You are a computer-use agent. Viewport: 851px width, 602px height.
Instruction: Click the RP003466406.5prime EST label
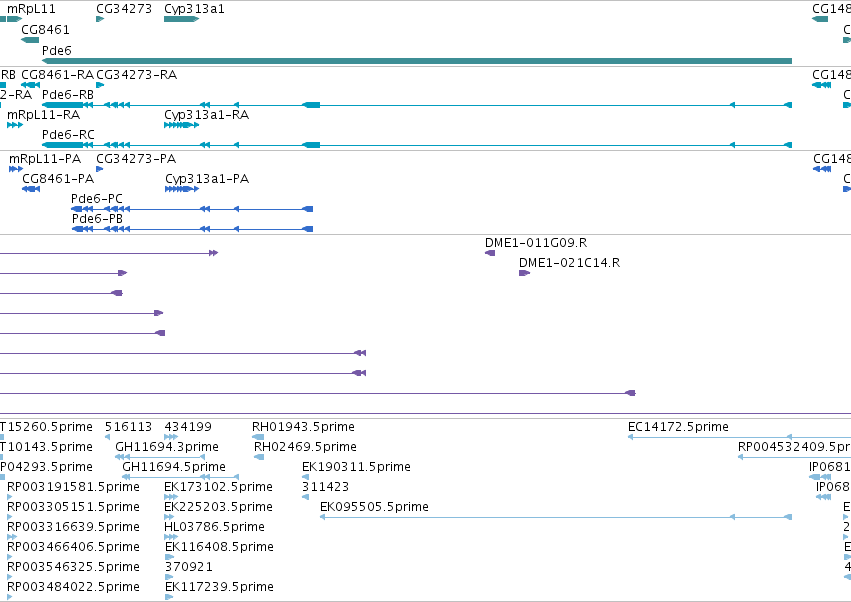[73, 547]
